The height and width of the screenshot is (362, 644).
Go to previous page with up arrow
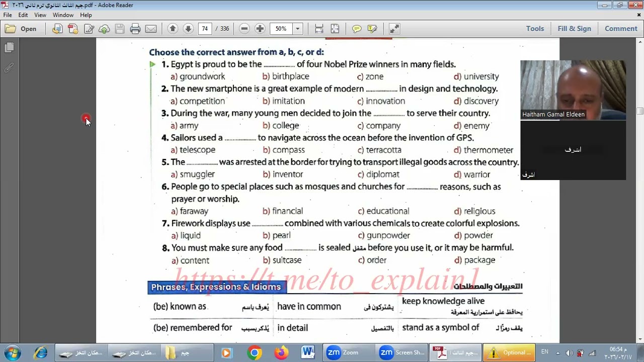(x=173, y=29)
